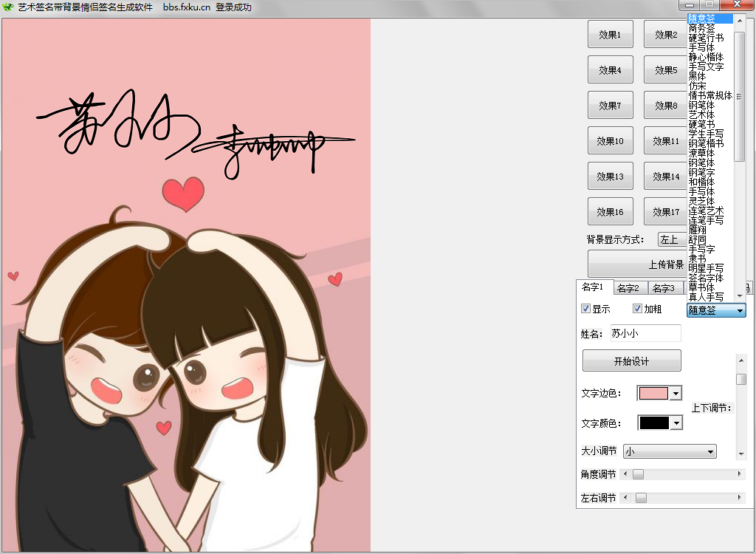This screenshot has height=554, width=756.
Task: Apply the 效果17 button
Action: coord(666,211)
